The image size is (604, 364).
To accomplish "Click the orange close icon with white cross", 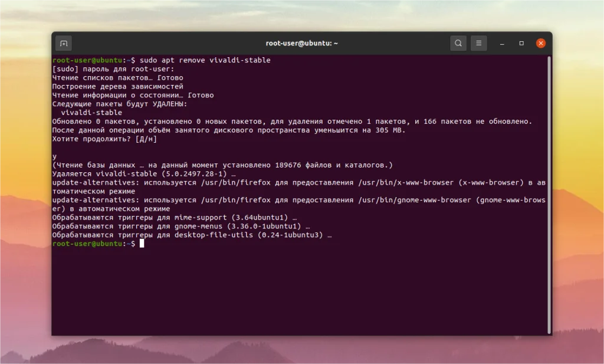I will point(540,43).
